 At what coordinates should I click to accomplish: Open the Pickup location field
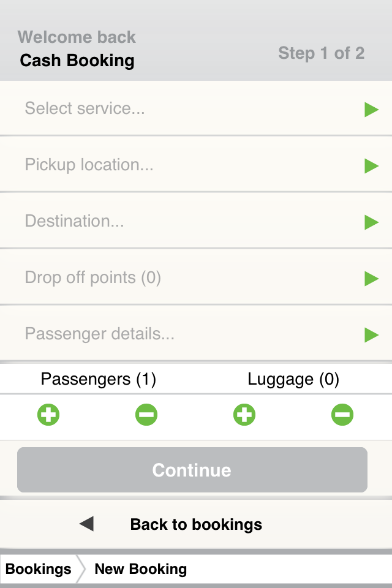(x=196, y=164)
